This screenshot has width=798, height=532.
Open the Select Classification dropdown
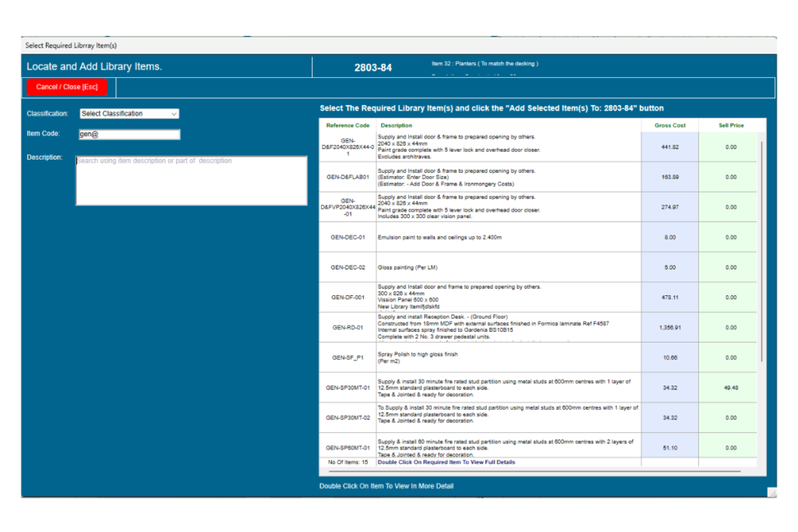tap(129, 114)
